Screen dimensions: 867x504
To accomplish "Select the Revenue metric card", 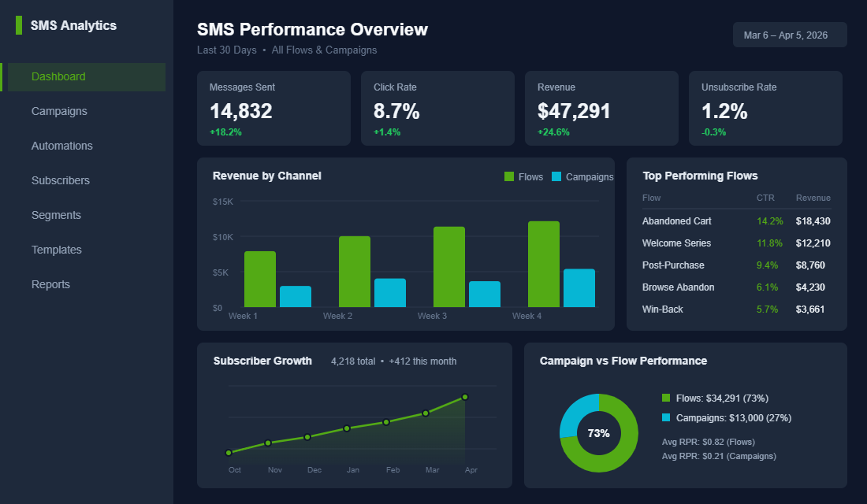I will tap(601, 108).
